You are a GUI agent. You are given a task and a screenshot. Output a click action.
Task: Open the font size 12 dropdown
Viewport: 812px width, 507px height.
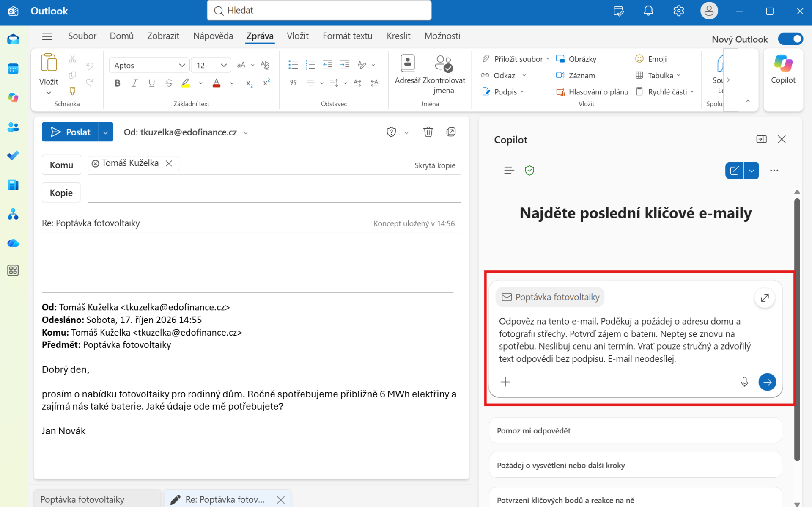224,65
